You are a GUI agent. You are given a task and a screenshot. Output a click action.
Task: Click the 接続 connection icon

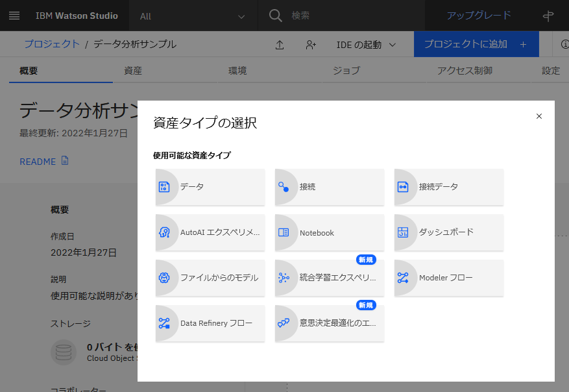point(284,187)
